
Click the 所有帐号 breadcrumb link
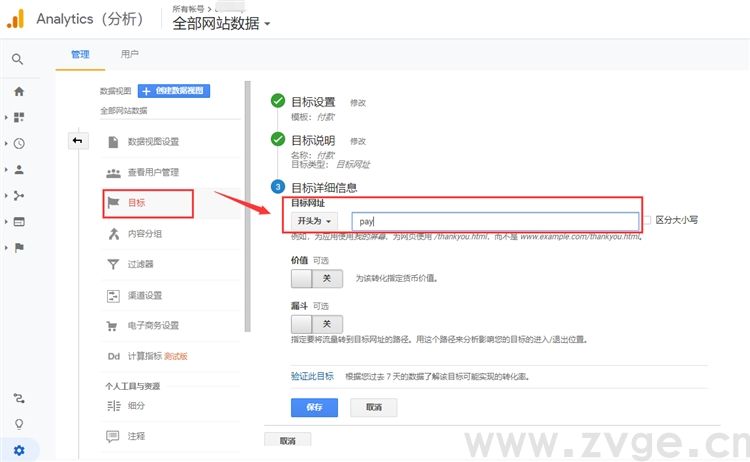tap(188, 9)
